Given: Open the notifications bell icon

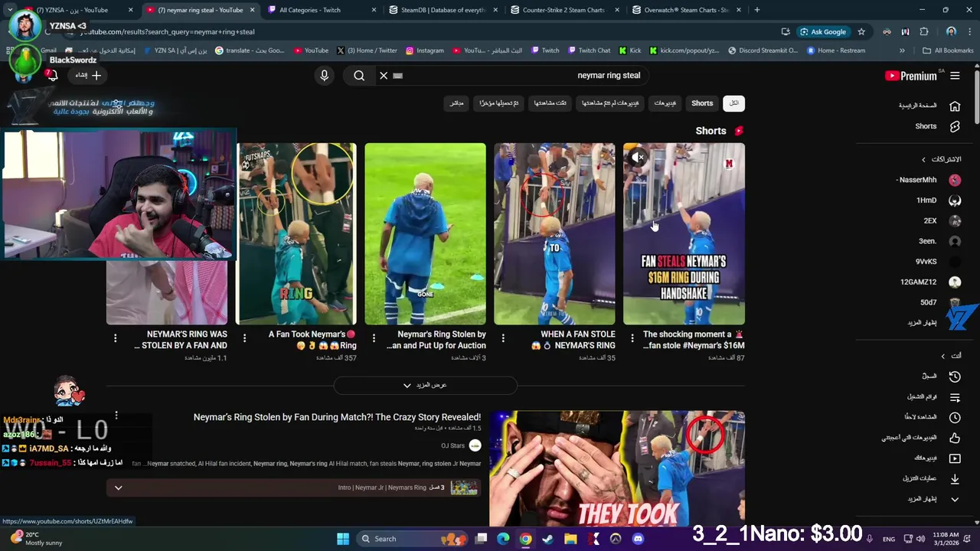Looking at the screenshot, I should [51, 75].
